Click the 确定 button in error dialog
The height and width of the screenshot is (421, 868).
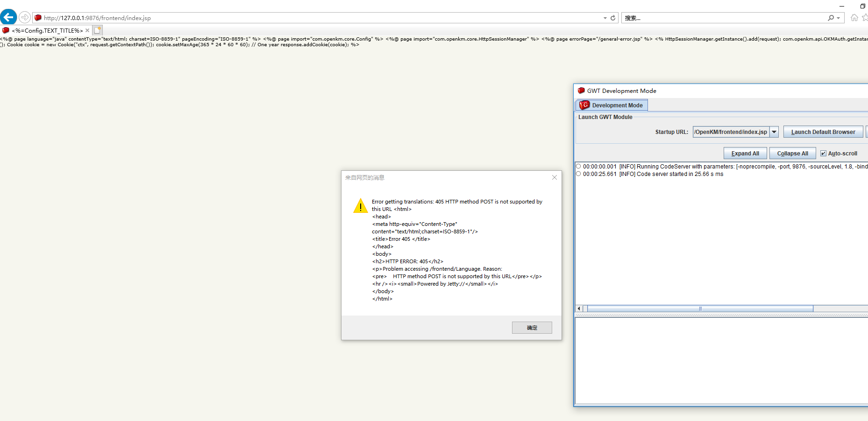[532, 328]
